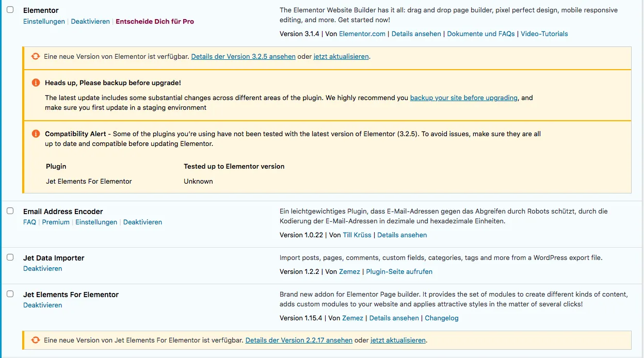The image size is (644, 358).
Task: Click the update refresh icon in Elementor notice
Action: (36, 57)
